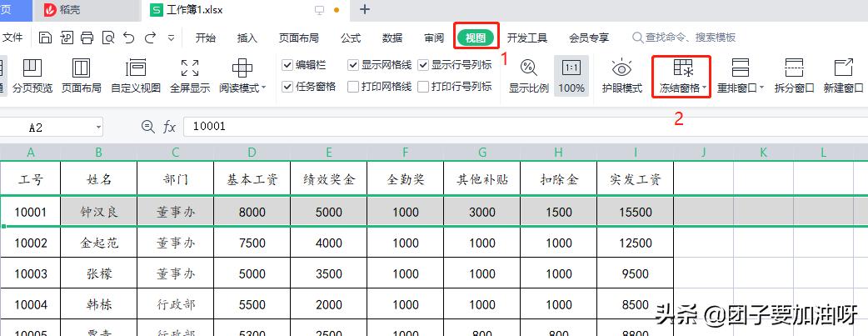Add a new tab with plus button
868x336 pixels.
coord(365,9)
